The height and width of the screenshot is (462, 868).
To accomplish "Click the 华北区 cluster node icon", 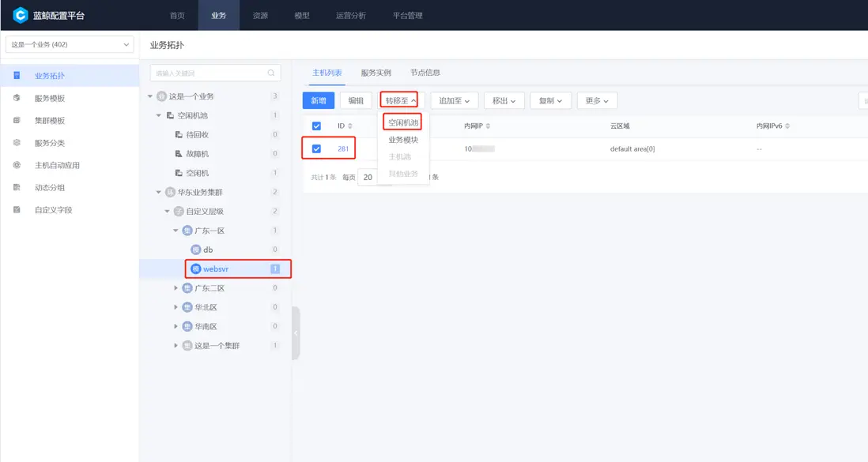I will tap(187, 307).
